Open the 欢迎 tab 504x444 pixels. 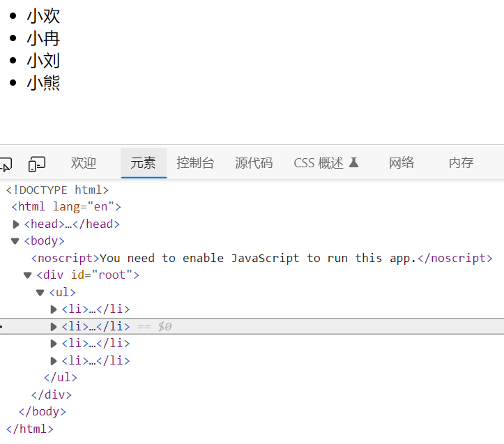point(84,163)
